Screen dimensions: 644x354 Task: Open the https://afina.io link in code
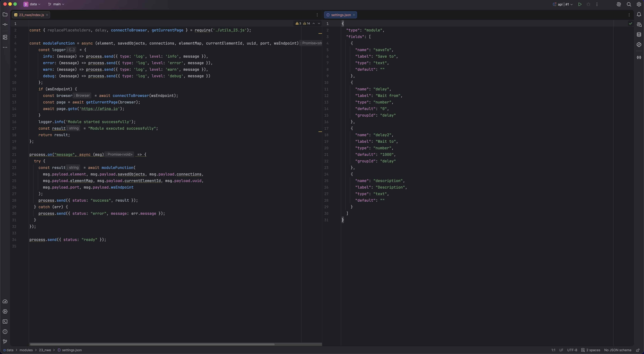point(99,109)
